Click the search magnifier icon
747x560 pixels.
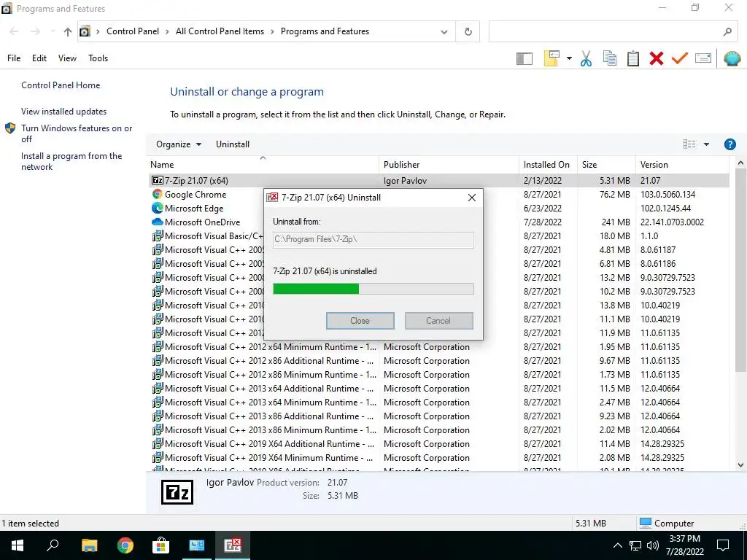[727, 31]
